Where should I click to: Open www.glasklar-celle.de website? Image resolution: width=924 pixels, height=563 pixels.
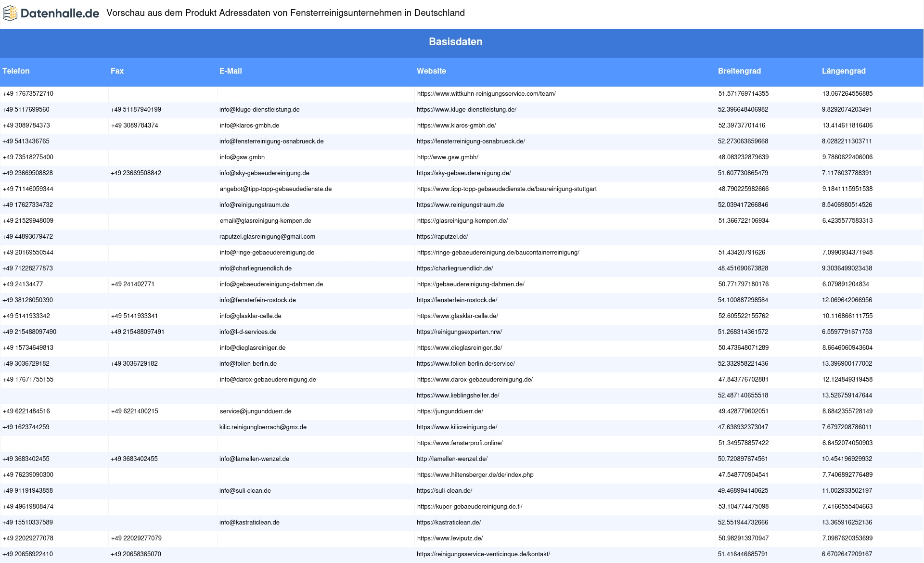pyautogui.click(x=457, y=316)
